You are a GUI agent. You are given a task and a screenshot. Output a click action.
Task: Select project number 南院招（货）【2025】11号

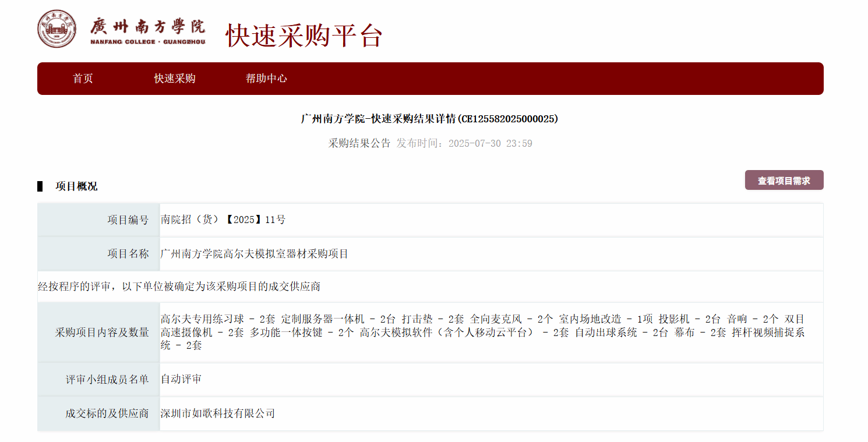(x=223, y=220)
